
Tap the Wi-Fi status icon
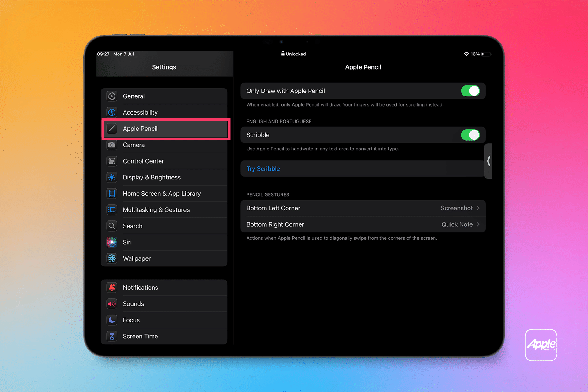[466, 54]
